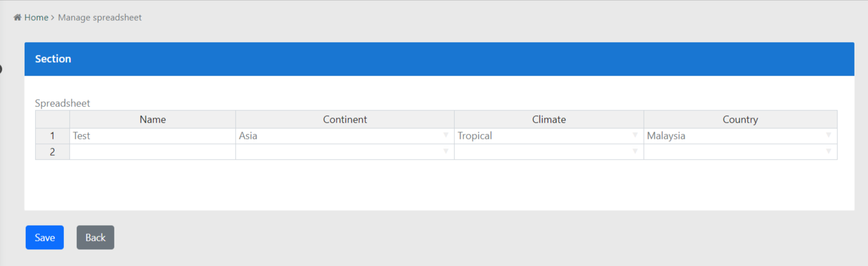Screen dimensions: 868x266
Task: Open Climate dropdown arrow in row 1
Action: [635, 136]
